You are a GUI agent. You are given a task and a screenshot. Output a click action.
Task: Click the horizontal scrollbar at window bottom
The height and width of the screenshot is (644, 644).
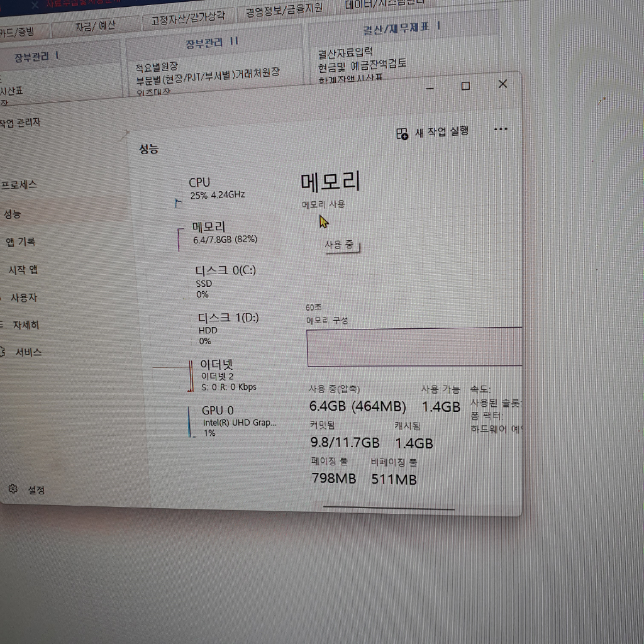(389, 508)
